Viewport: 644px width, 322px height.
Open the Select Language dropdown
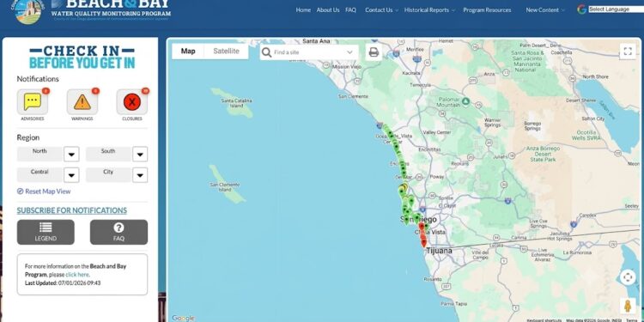click(616, 9)
